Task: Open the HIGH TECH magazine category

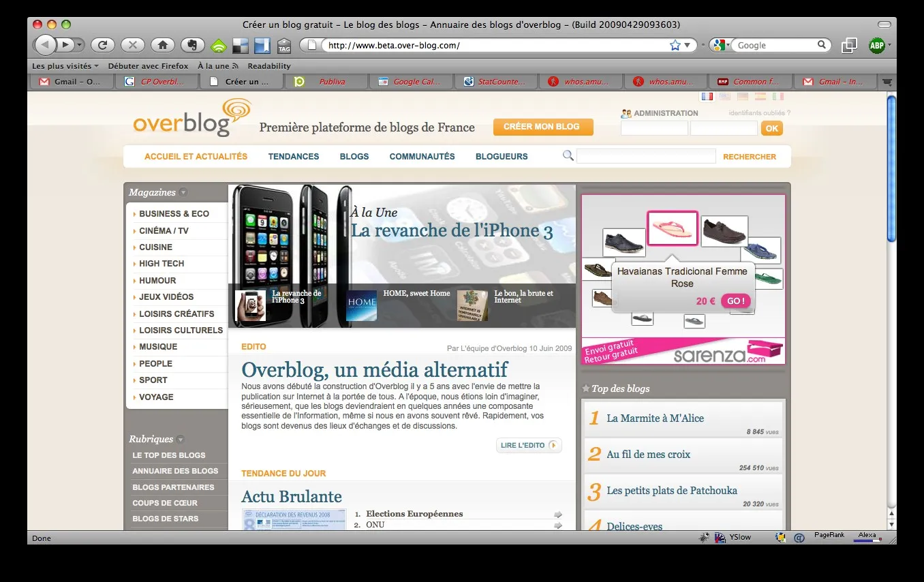Action: (161, 264)
